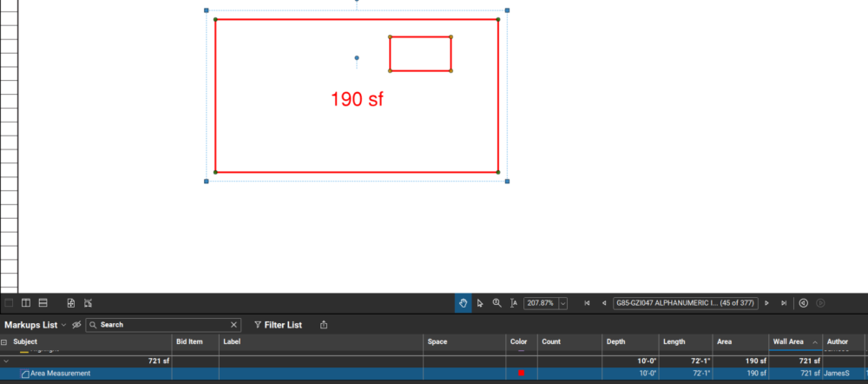Click the next view circle arrow

pos(821,303)
